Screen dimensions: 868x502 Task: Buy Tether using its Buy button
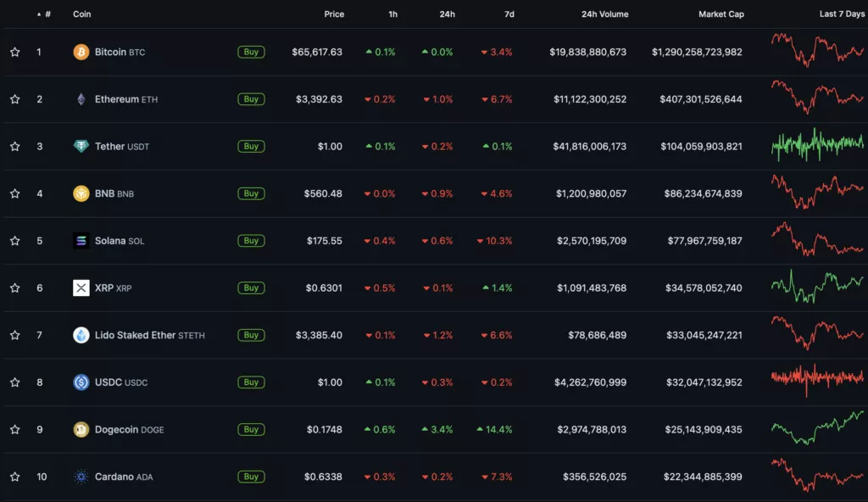[251, 147]
